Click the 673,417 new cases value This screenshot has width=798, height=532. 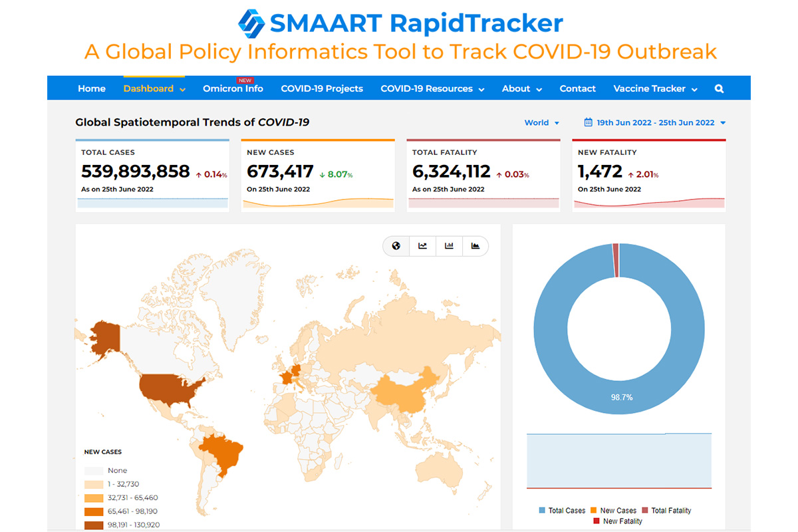coord(280,172)
